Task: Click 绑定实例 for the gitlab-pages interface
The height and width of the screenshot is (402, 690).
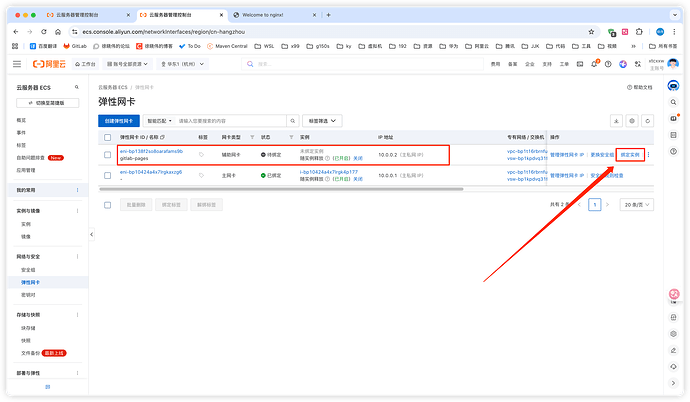Action: point(629,154)
